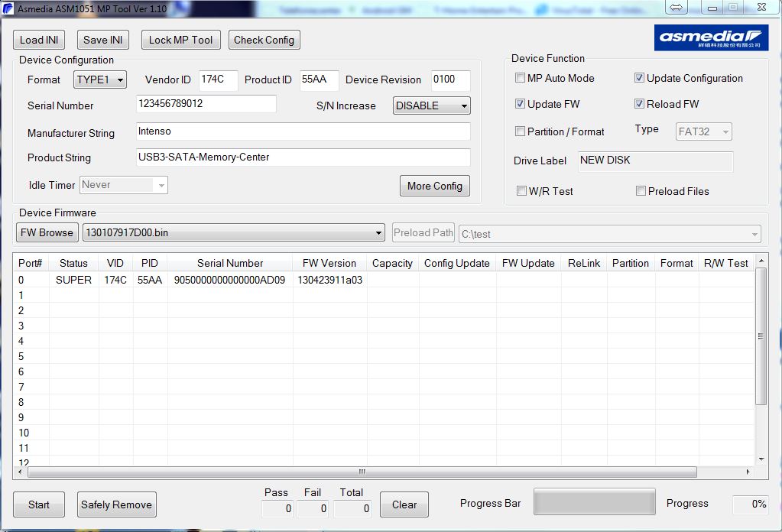Click the Status column header
Viewport: 782px width, 532px height.
[74, 263]
